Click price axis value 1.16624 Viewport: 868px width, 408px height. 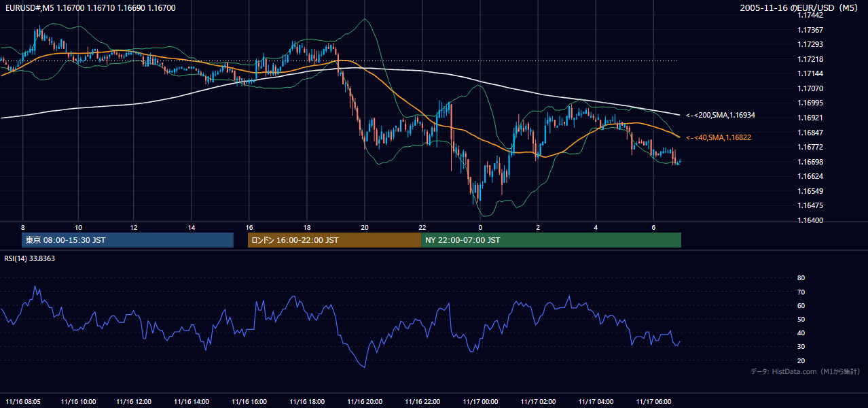[810, 176]
